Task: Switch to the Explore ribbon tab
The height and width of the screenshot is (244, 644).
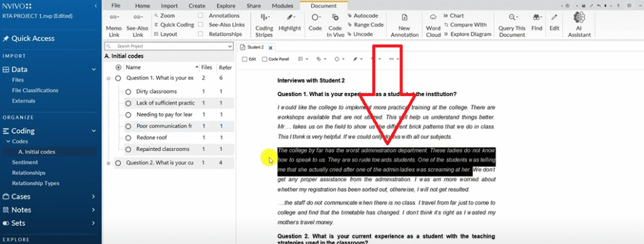Action: pyautogui.click(x=226, y=6)
